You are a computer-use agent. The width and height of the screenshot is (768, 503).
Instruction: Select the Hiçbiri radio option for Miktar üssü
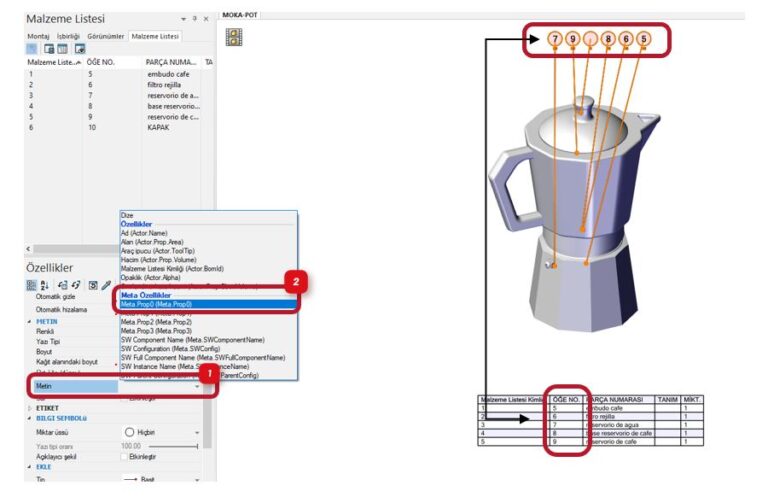point(130,432)
